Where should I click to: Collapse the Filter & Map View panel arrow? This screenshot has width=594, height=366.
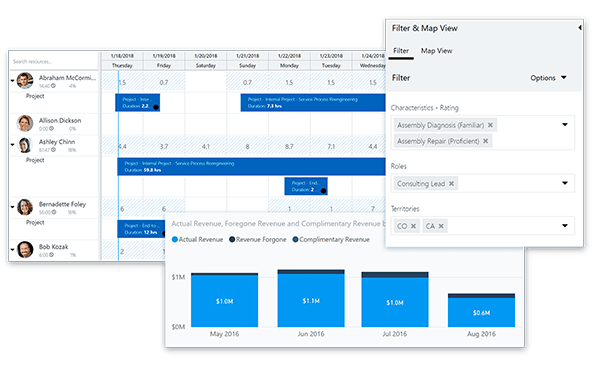580,27
